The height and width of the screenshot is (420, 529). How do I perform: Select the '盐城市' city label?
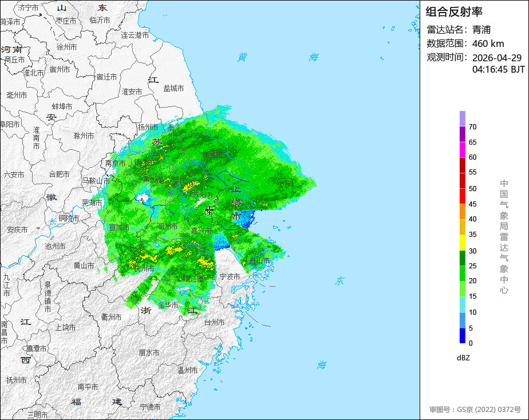173,88
